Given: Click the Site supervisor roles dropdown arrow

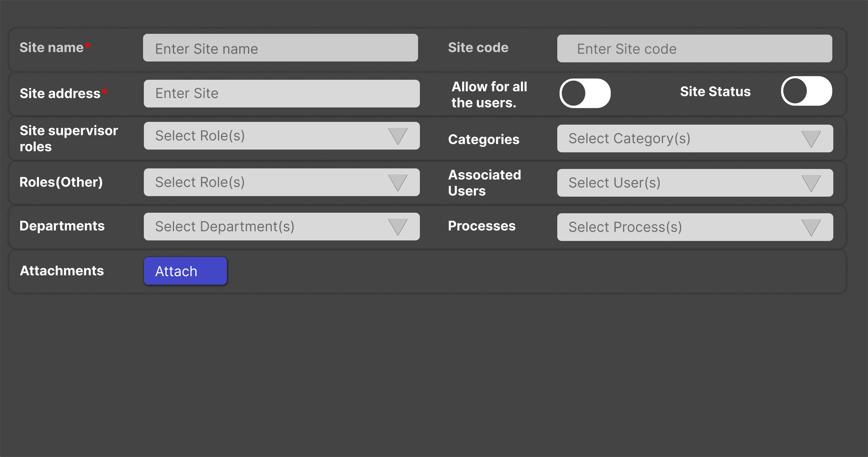Looking at the screenshot, I should pyautogui.click(x=398, y=136).
